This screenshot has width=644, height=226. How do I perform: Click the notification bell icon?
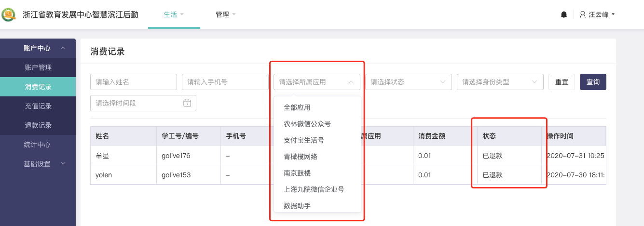563,14
